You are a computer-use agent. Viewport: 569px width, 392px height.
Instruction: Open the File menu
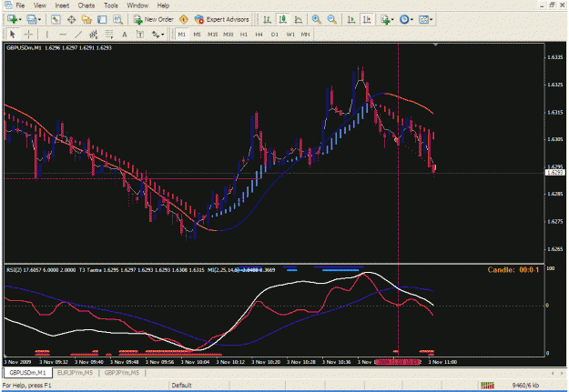pyautogui.click(x=20, y=5)
